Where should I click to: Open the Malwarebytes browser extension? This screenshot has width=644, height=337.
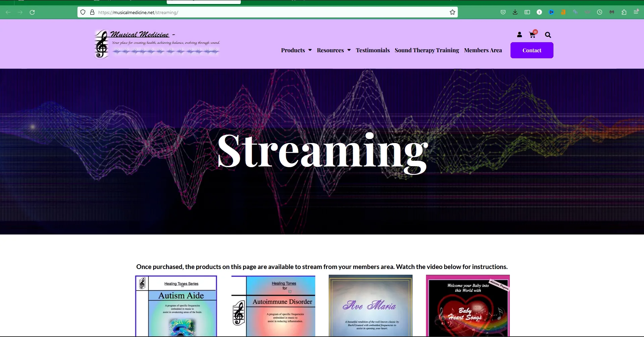pos(612,12)
